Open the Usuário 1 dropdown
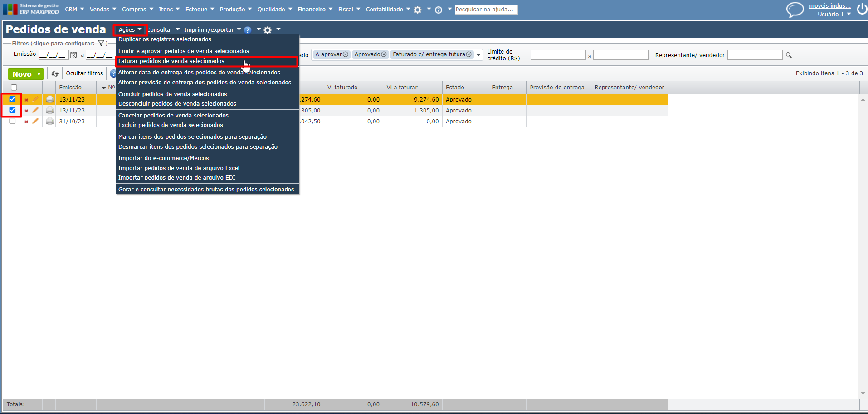The height and width of the screenshot is (414, 868). [x=834, y=14]
